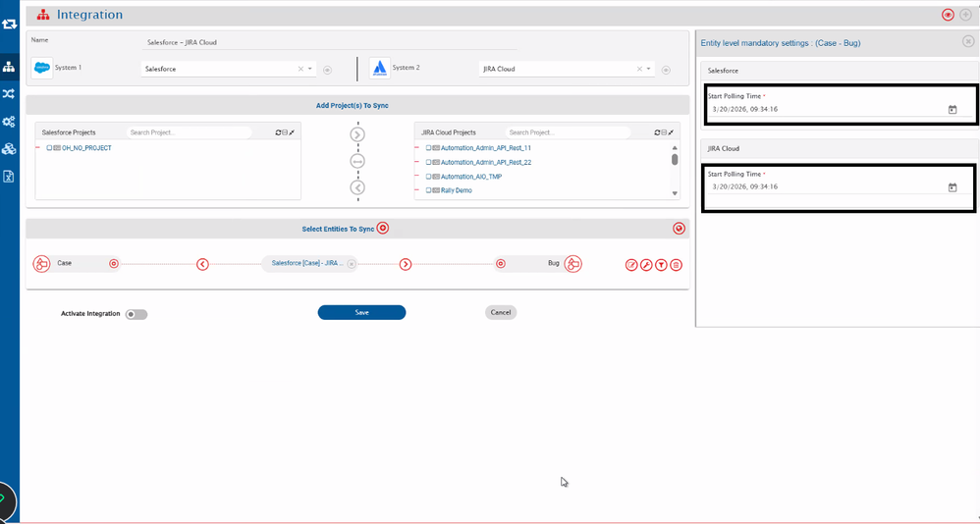Click the pin icon in JIRA Cloud Projects

[671, 132]
